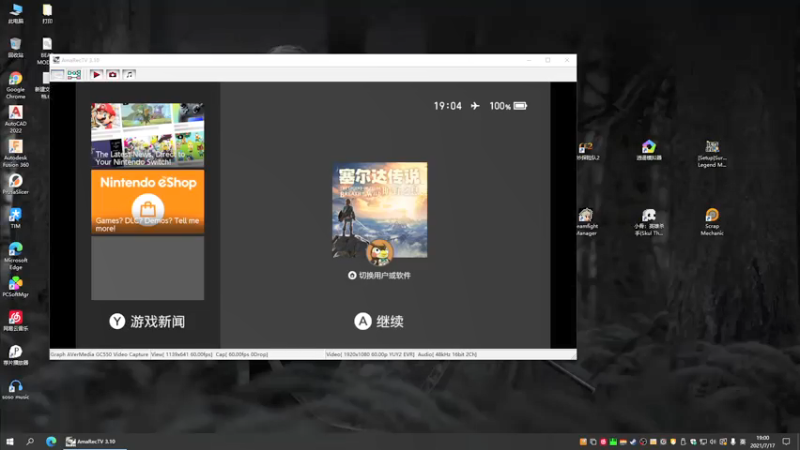Open Scrap Mechanic desktop shortcut
The width and height of the screenshot is (800, 450).
tap(712, 222)
